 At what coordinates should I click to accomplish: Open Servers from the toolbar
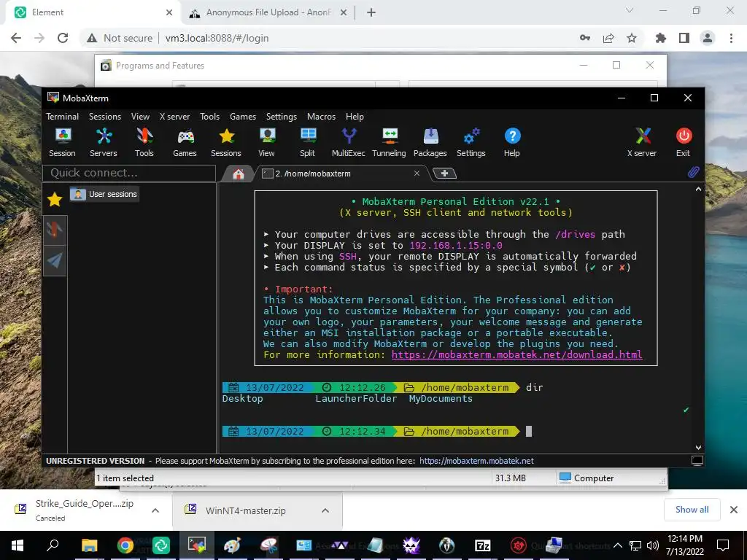(x=104, y=142)
